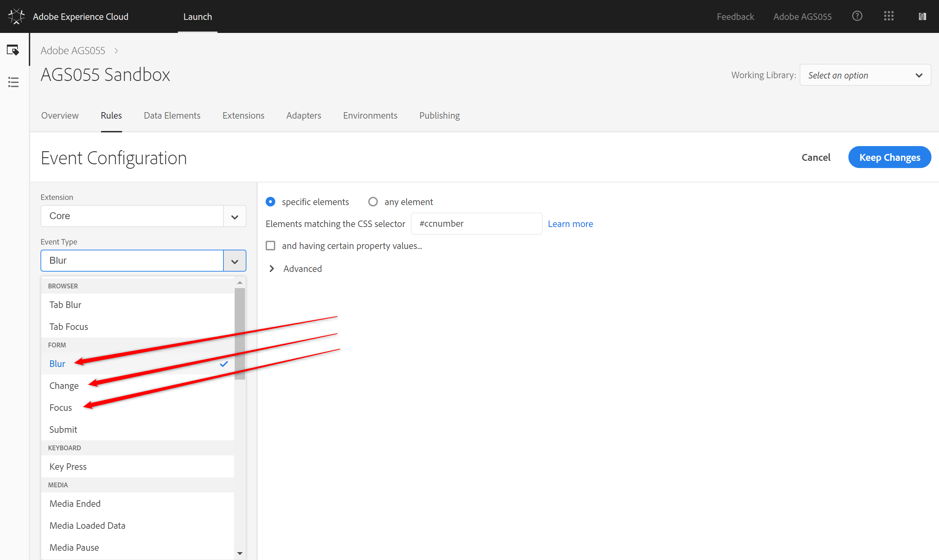Viewport: 939px width, 560px height.
Task: Open the Learn more link
Action: 570,224
